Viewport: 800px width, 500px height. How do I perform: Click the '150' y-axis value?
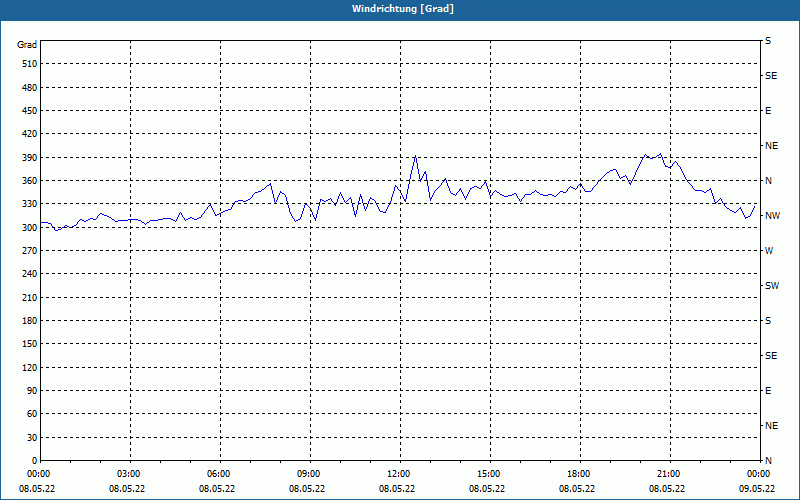30,343
